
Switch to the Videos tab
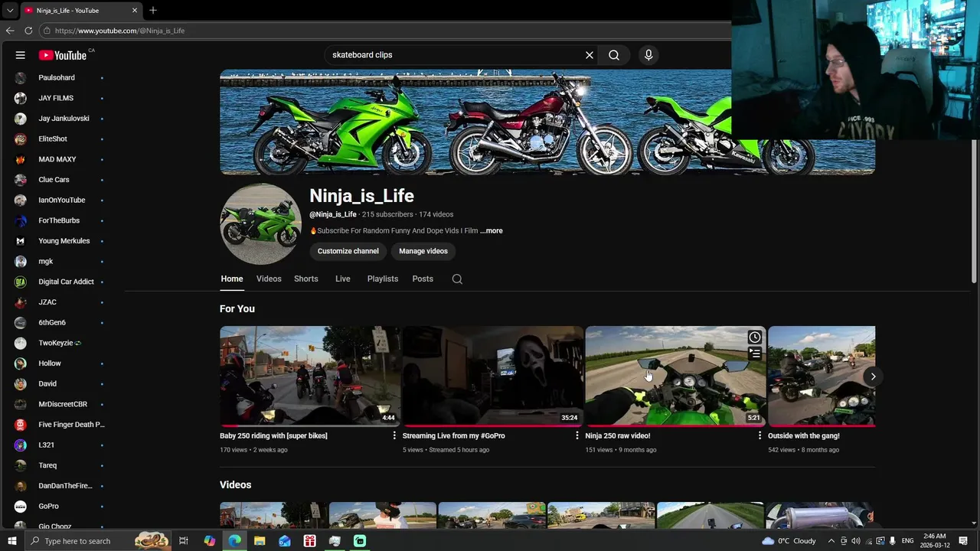[269, 279]
